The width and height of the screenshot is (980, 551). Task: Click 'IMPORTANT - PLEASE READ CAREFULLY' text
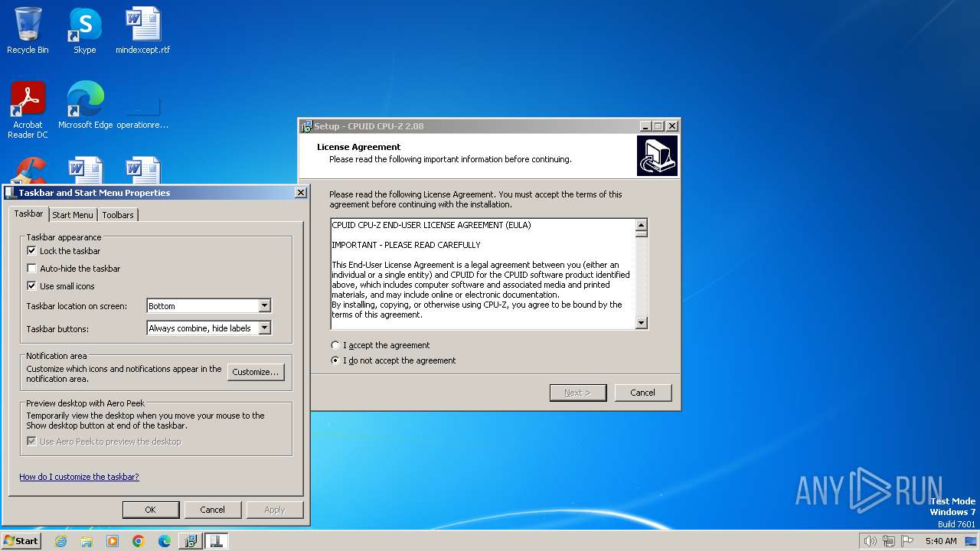tap(406, 245)
